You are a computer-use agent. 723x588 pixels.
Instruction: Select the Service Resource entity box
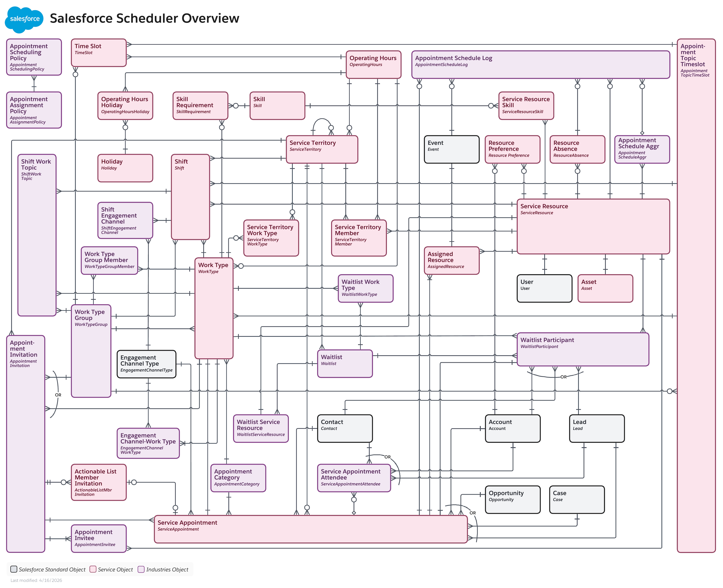coord(593,227)
